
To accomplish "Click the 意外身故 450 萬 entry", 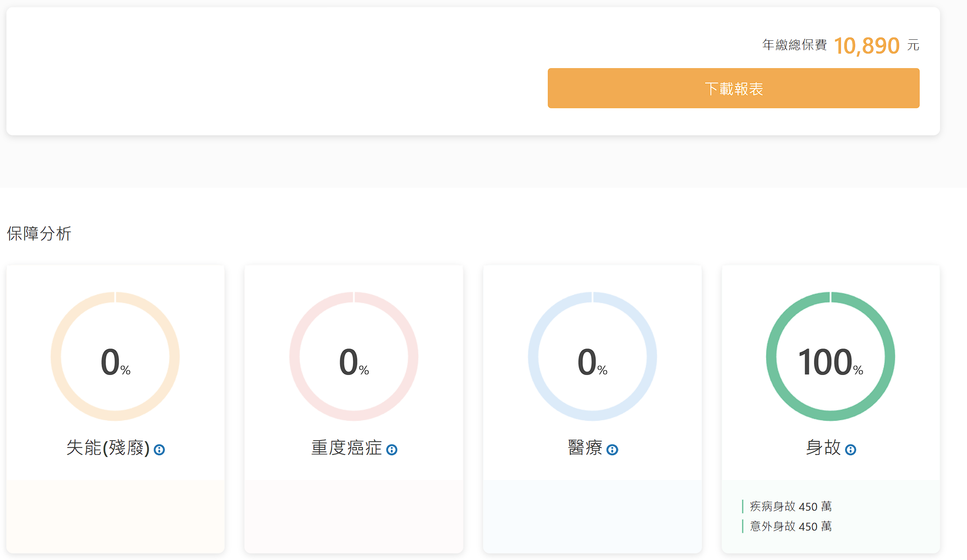I will click(x=790, y=526).
